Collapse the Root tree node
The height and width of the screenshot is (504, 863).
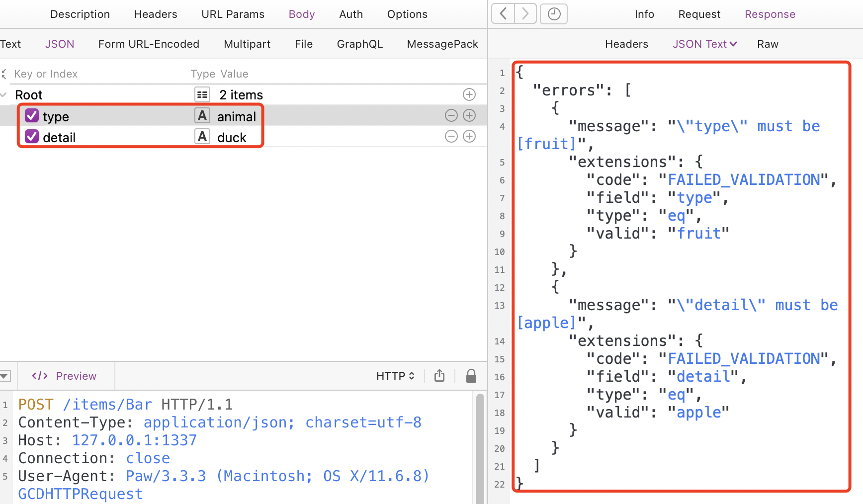(4, 94)
